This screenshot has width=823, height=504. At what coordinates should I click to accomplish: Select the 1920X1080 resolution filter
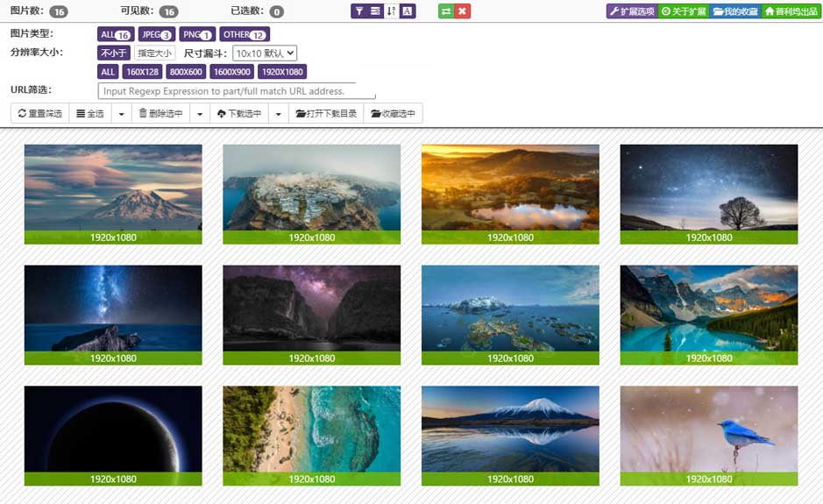[x=282, y=72]
